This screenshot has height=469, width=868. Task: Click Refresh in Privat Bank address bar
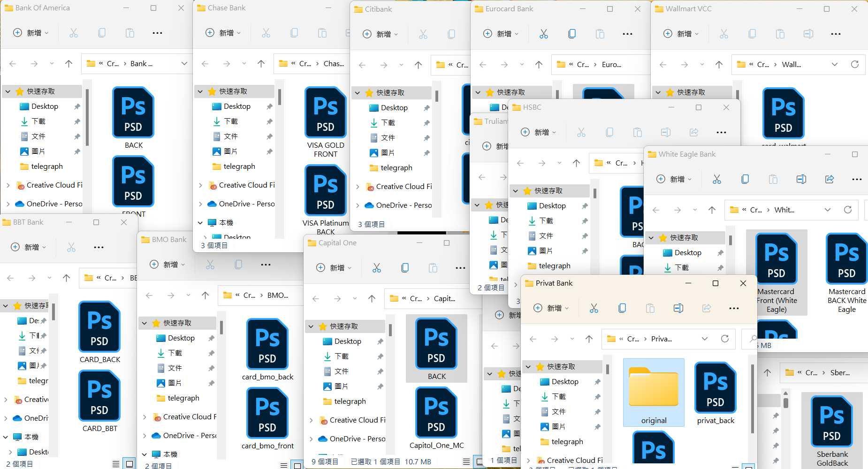point(725,339)
